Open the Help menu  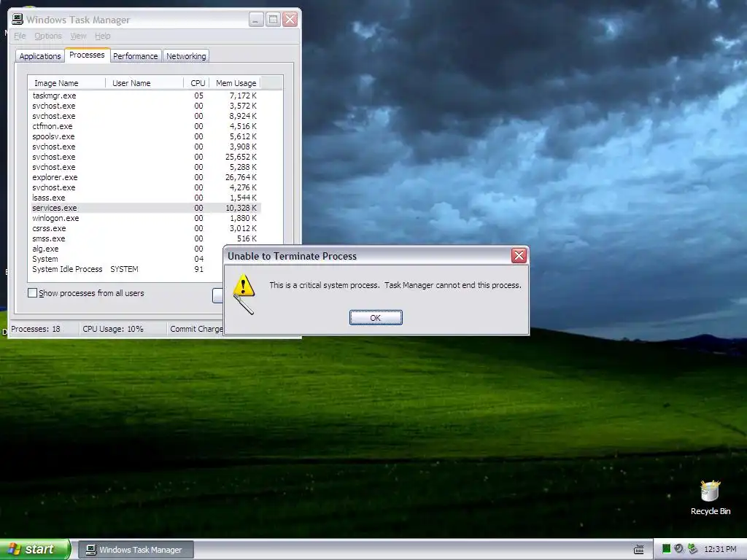pyautogui.click(x=102, y=36)
